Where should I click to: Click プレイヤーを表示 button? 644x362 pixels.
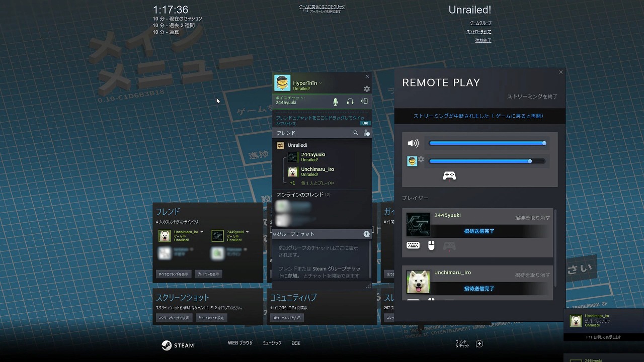(x=208, y=274)
